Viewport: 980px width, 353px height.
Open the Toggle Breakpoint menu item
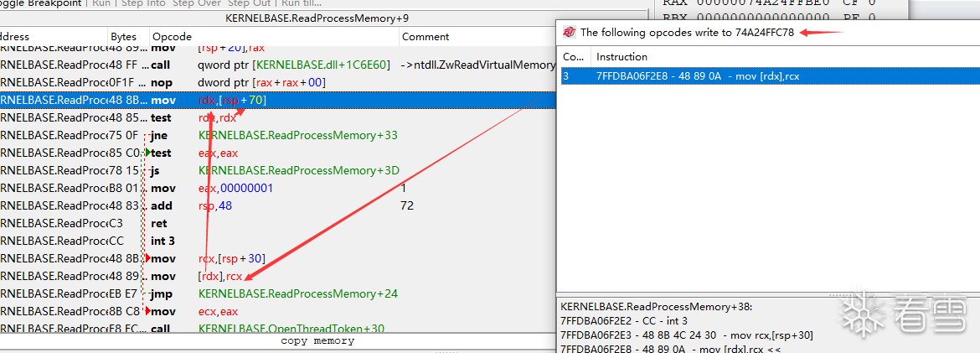point(40,3)
